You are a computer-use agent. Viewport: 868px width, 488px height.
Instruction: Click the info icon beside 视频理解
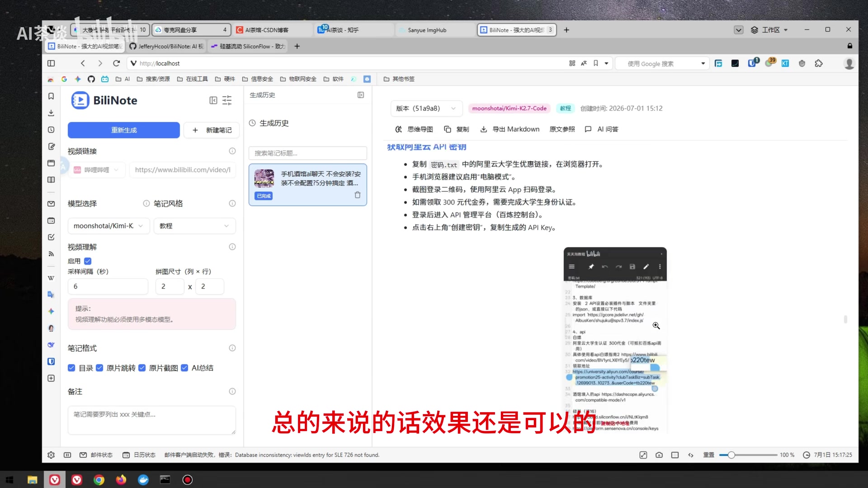232,247
